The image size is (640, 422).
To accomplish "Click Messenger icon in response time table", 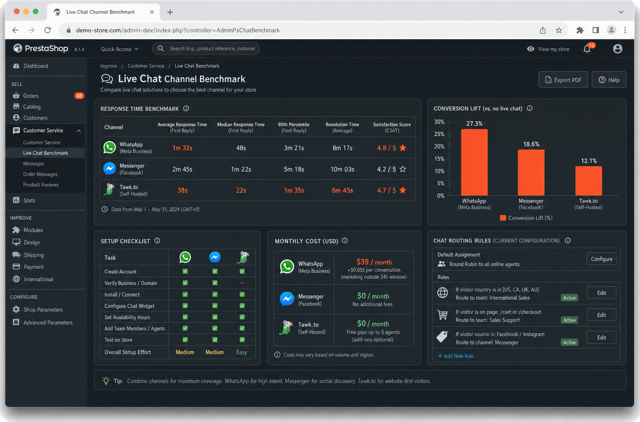I will [x=109, y=169].
